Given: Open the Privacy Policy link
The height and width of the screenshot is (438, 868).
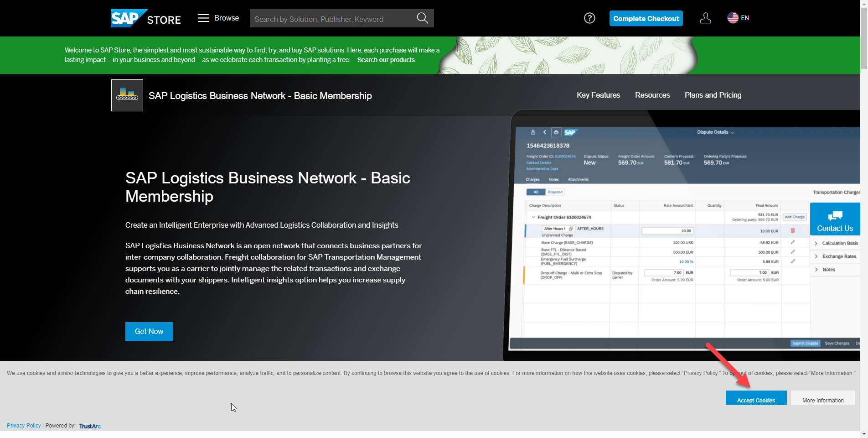Looking at the screenshot, I should click(24, 426).
